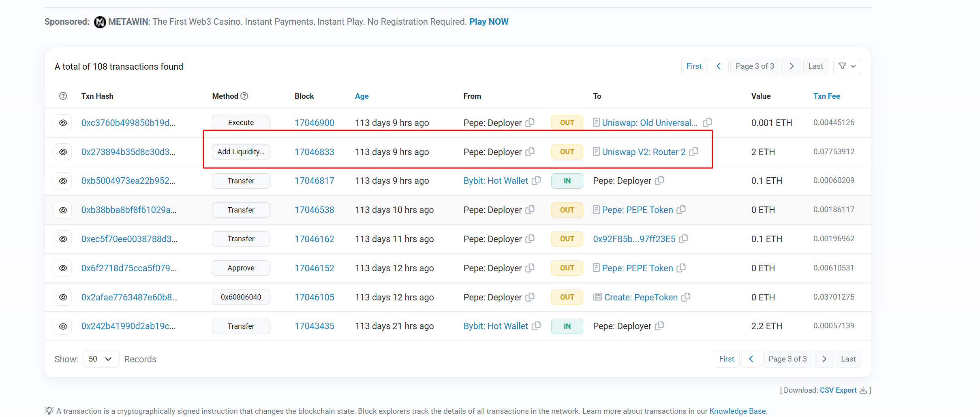Copy Pepe: Deployer address in Execute row
The width and height of the screenshot is (980, 417).
tap(530, 122)
